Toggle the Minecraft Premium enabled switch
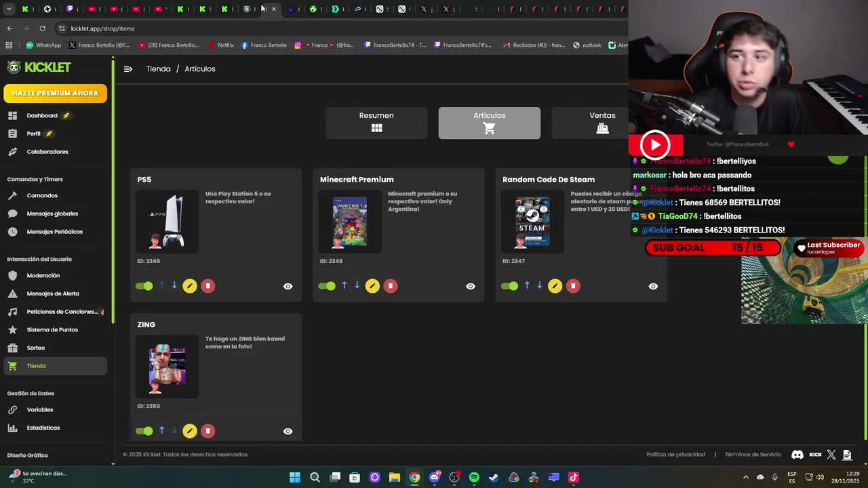This screenshot has height=488, width=868. click(327, 286)
